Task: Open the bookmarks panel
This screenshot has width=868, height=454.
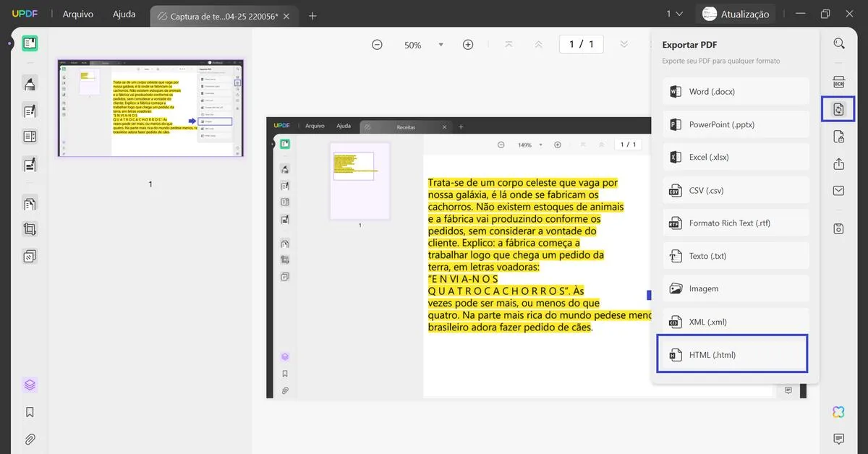Action: point(30,411)
